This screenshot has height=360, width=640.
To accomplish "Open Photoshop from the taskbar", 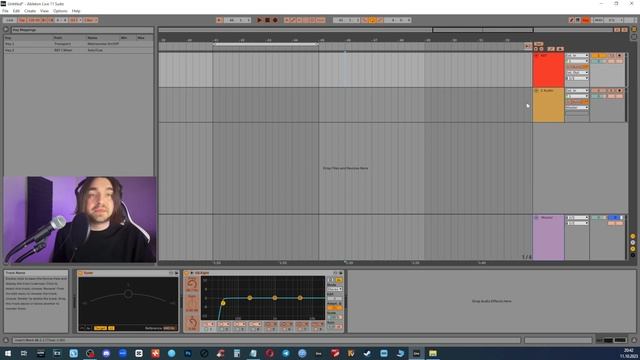I will point(188,353).
